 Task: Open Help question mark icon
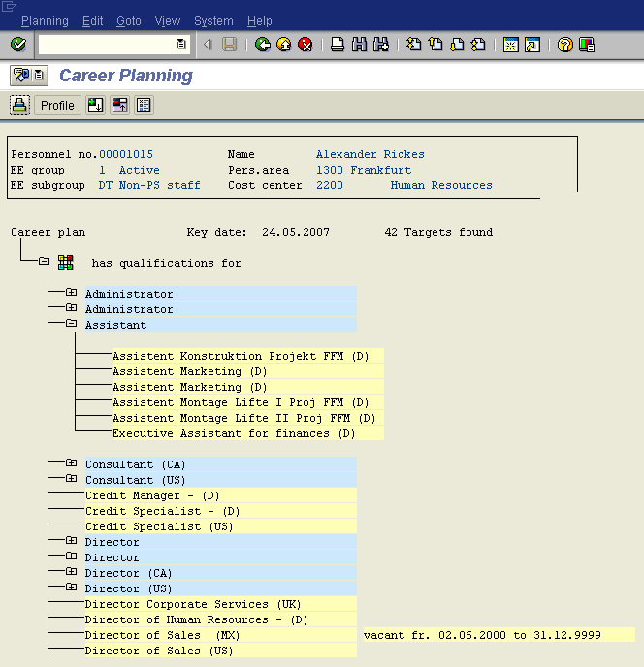565,45
